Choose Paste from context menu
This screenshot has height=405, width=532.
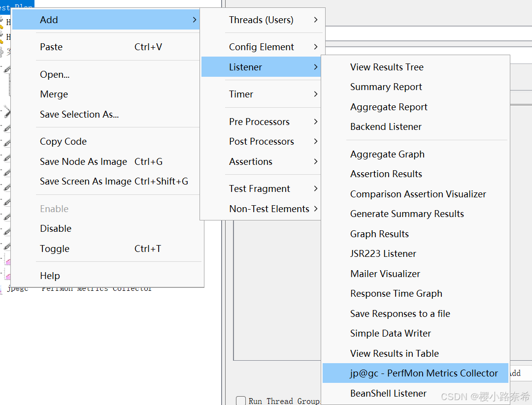click(105, 47)
